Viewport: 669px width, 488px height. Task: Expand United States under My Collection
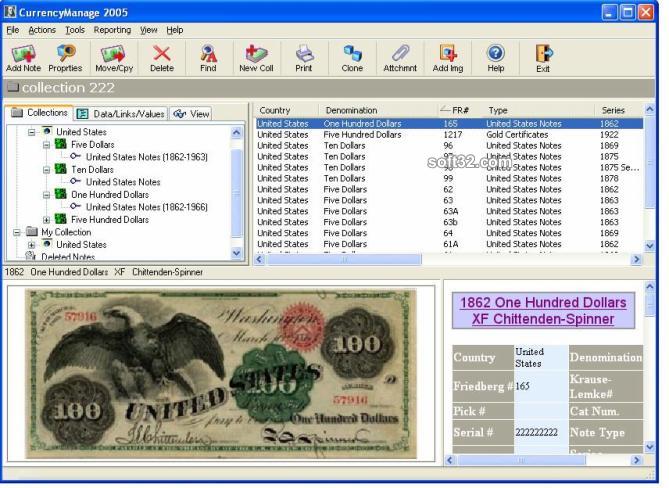pos(32,245)
